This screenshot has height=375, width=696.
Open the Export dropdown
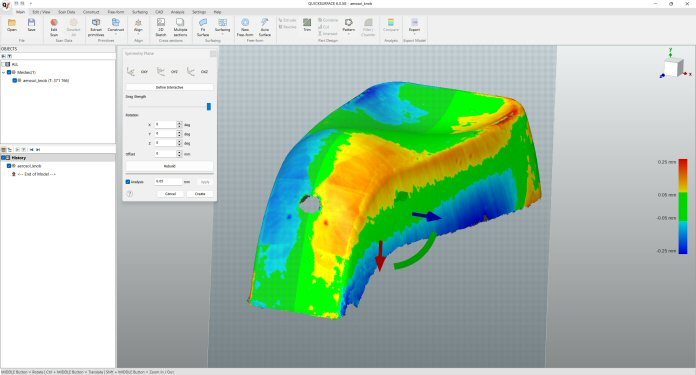tap(414, 34)
